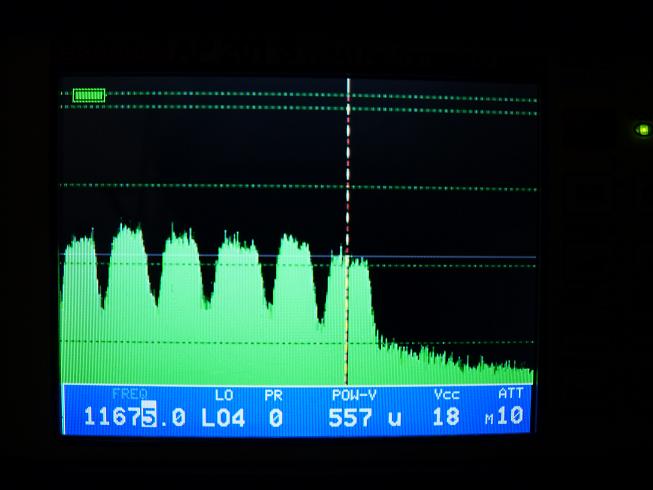
Task: Click the POW-V power label
Action: point(354,395)
